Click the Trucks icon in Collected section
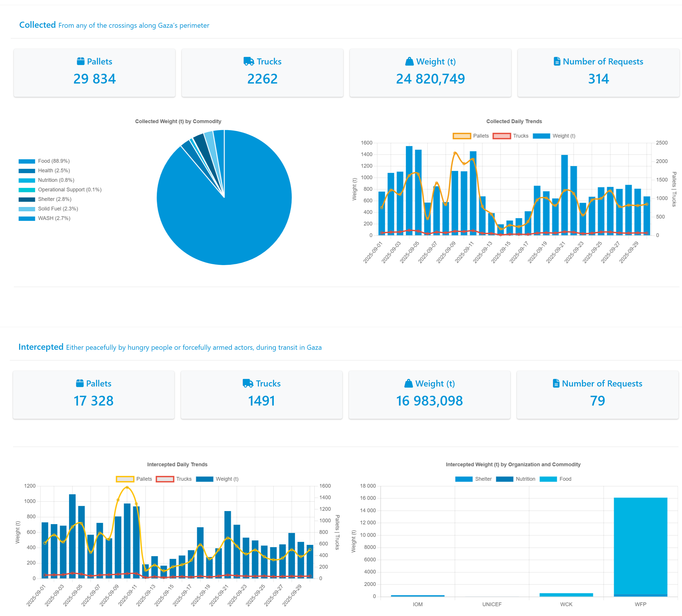 click(x=249, y=61)
